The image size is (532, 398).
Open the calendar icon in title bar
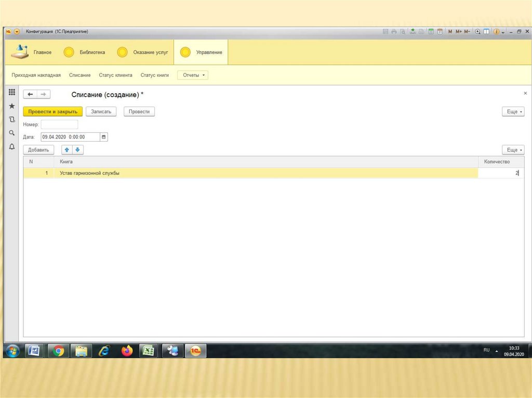tap(440, 32)
